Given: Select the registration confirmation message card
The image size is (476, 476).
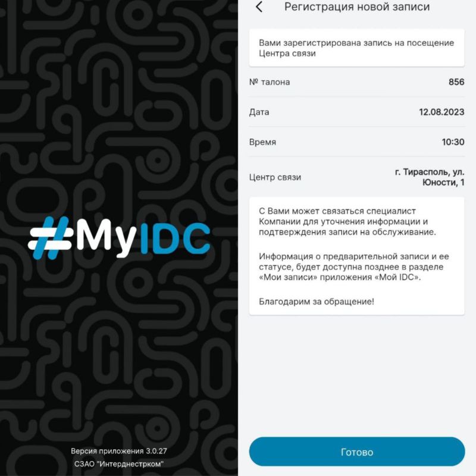Looking at the screenshot, I should (356, 48).
